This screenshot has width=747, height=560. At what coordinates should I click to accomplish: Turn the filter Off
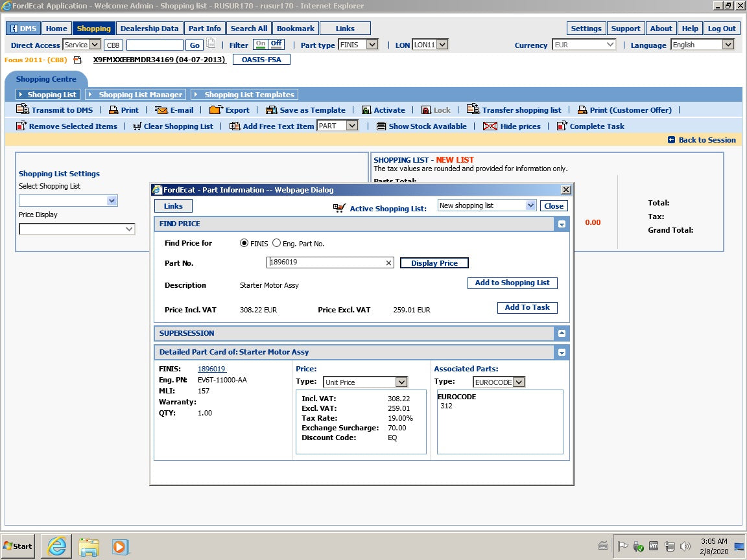pos(276,44)
